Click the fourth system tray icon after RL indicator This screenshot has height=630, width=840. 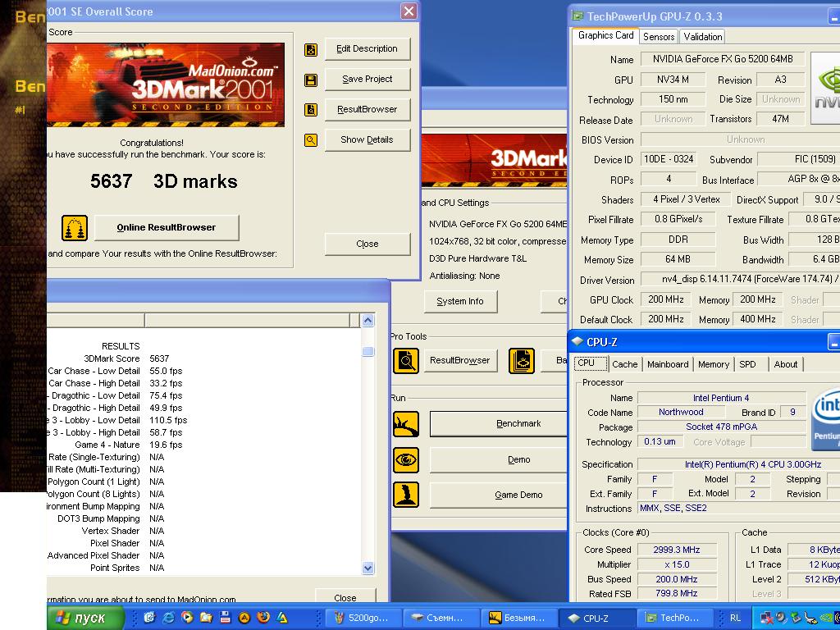pyautogui.click(x=811, y=619)
